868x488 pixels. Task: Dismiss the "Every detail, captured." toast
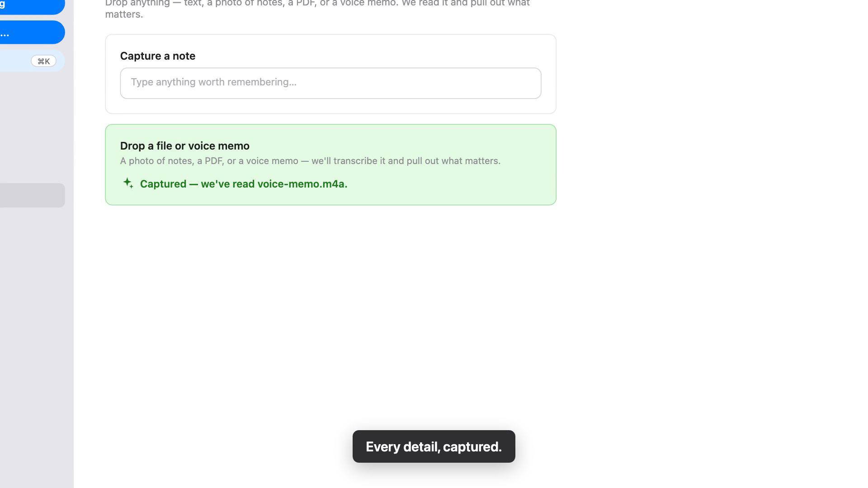pyautogui.click(x=434, y=446)
